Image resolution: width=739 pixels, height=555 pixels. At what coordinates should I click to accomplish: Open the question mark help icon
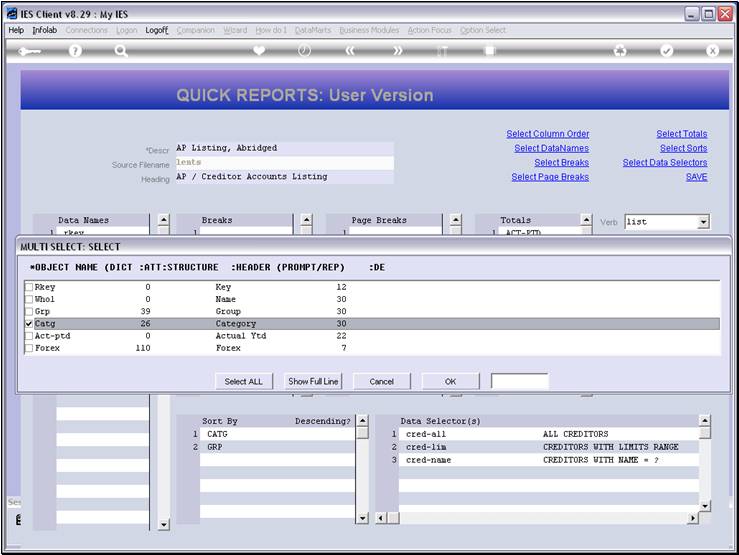(x=75, y=50)
